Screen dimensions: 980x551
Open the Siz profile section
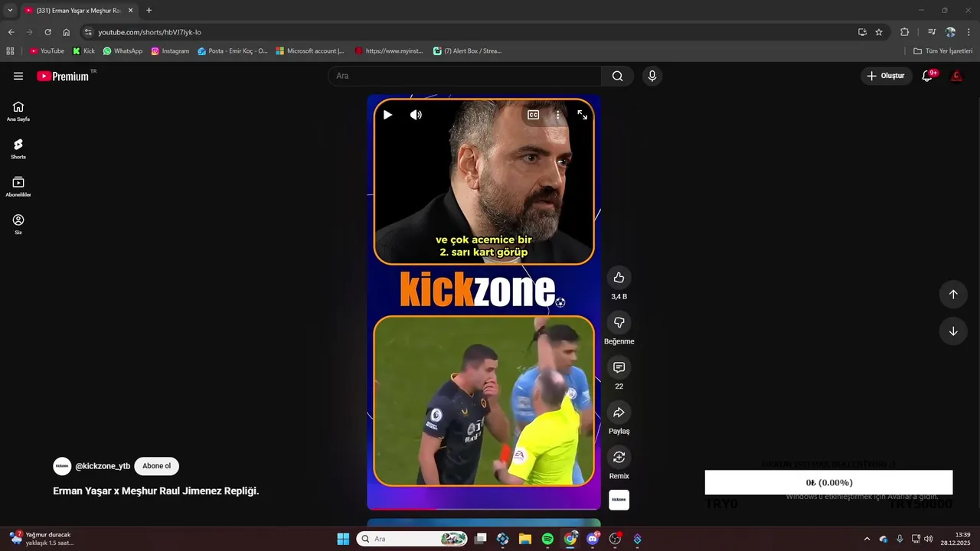[18, 223]
